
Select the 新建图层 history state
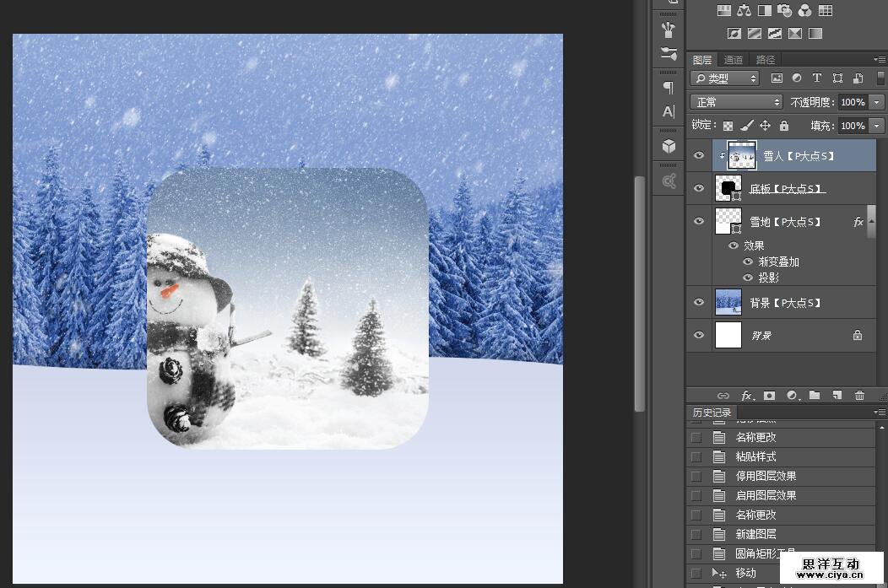pyautogui.click(x=755, y=534)
